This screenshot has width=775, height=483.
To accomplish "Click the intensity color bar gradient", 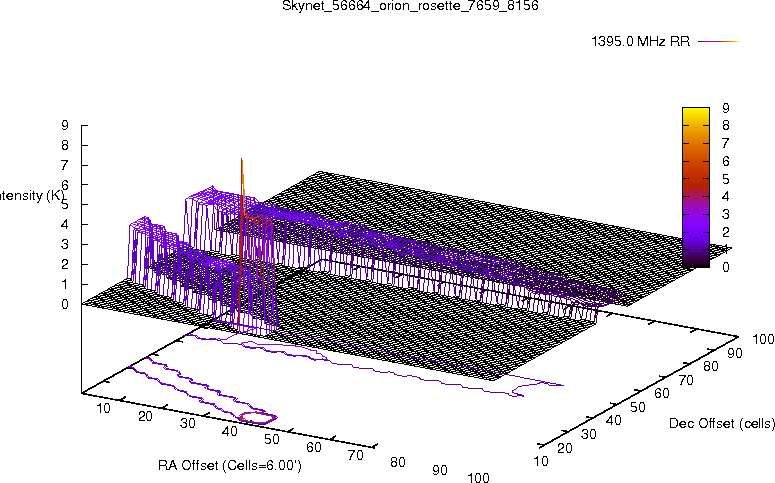I will click(x=695, y=187).
